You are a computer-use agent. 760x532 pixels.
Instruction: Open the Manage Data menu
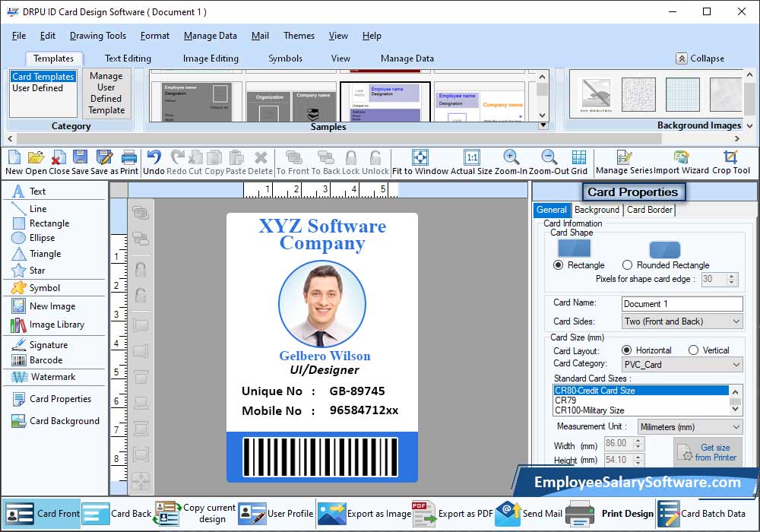pyautogui.click(x=211, y=36)
